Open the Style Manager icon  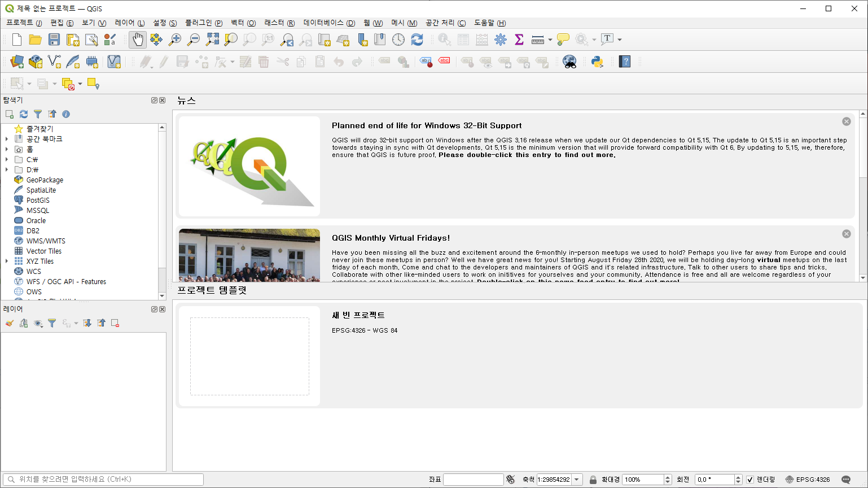click(x=110, y=40)
